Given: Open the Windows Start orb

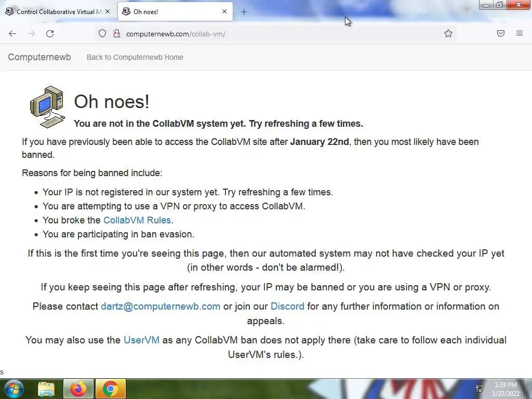Looking at the screenshot, I should tap(14, 389).
